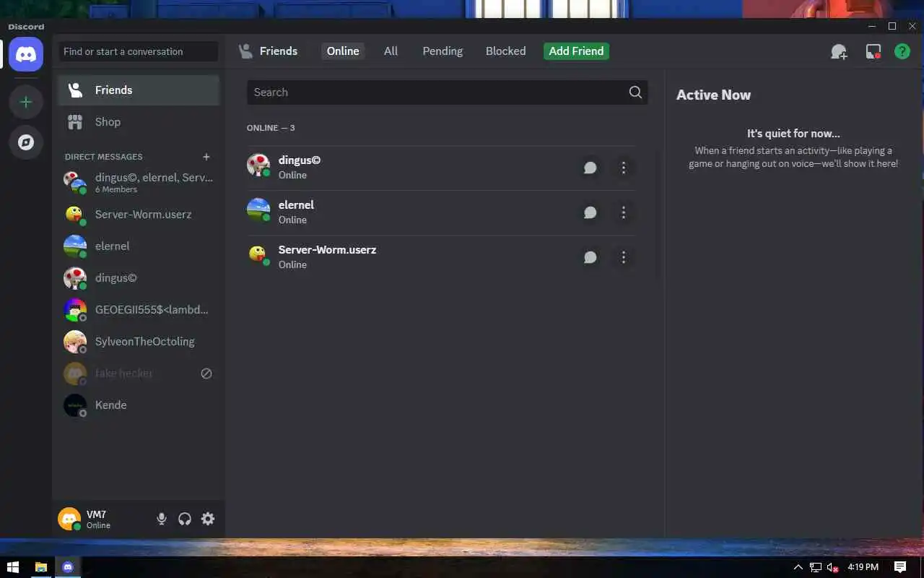Click VM7 user avatar
Image resolution: width=924 pixels, height=578 pixels.
[69, 519]
